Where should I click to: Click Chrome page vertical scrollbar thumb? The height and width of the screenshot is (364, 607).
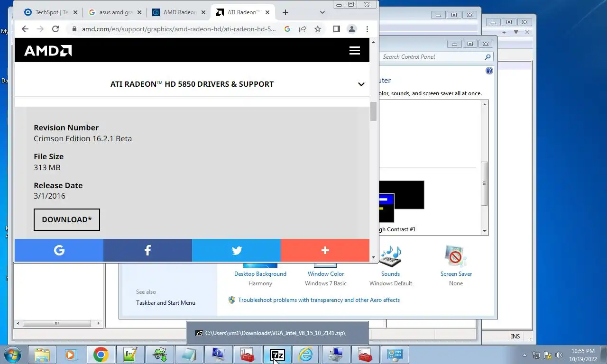click(373, 111)
